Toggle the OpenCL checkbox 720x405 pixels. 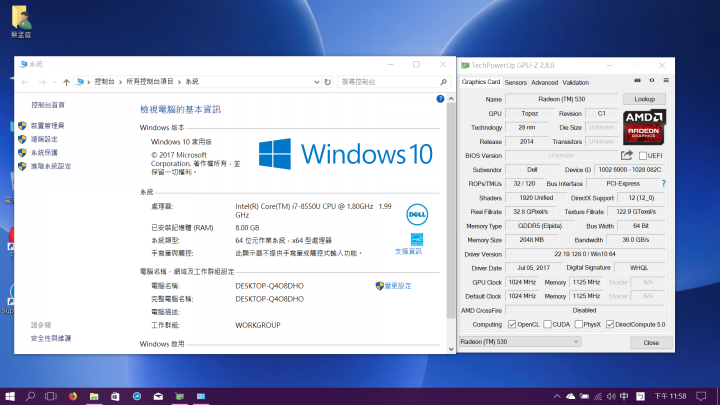[x=512, y=324]
